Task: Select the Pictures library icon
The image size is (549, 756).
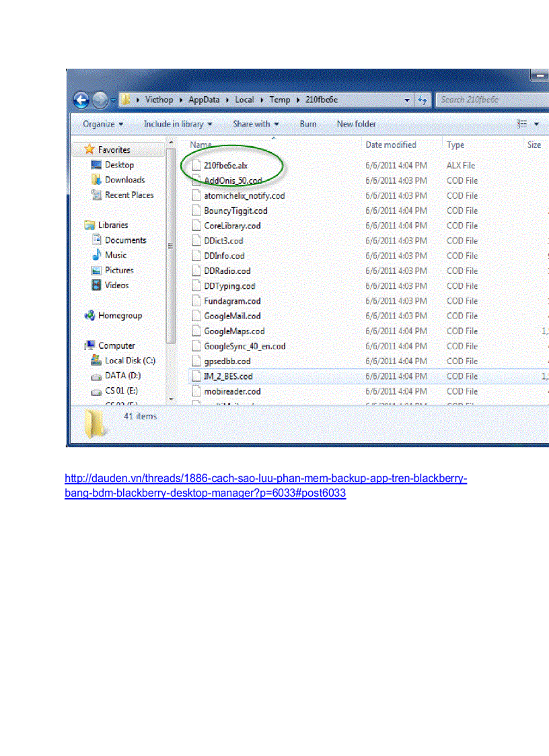Action: click(97, 270)
